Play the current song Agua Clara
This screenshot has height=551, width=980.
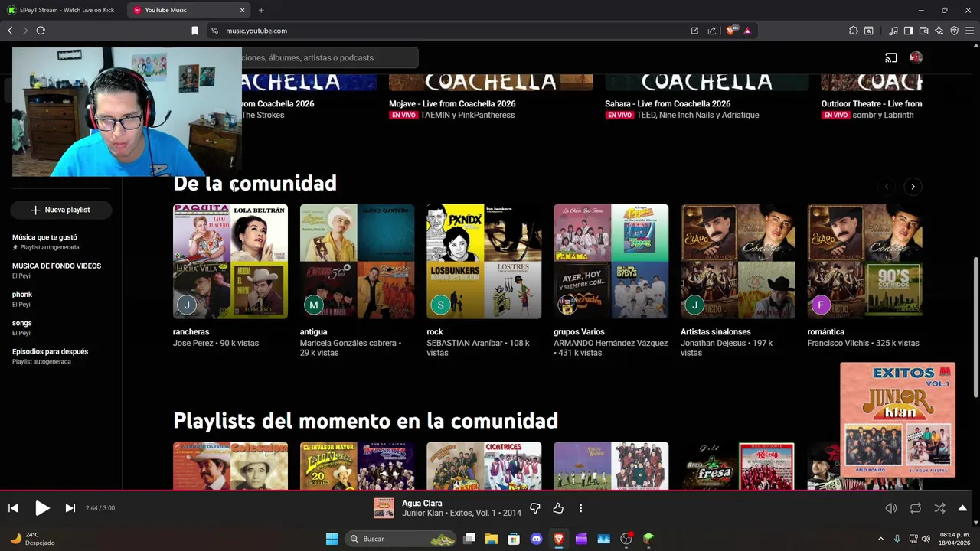click(42, 508)
